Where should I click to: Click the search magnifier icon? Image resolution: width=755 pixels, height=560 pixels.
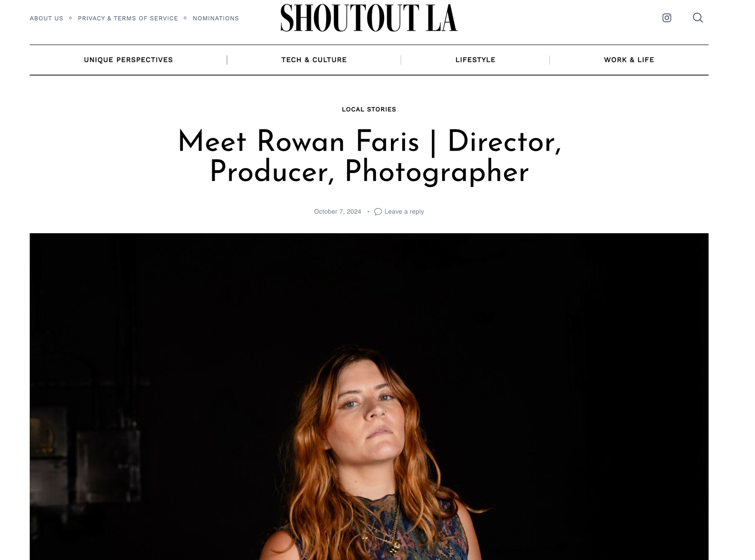point(698,18)
